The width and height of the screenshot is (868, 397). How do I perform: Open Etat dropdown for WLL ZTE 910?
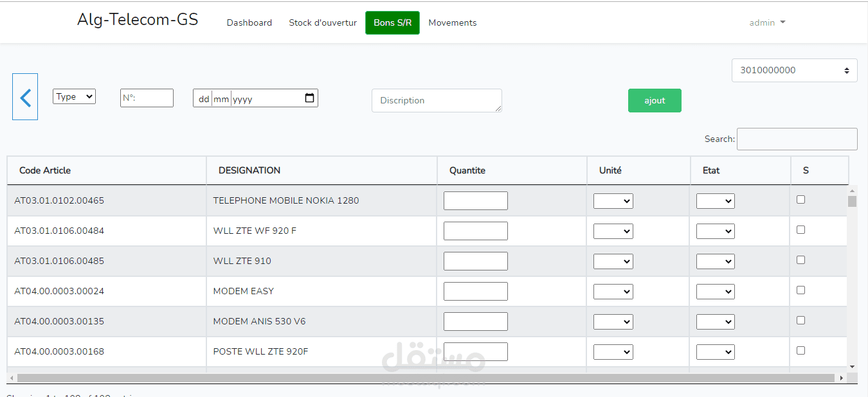[x=716, y=261]
